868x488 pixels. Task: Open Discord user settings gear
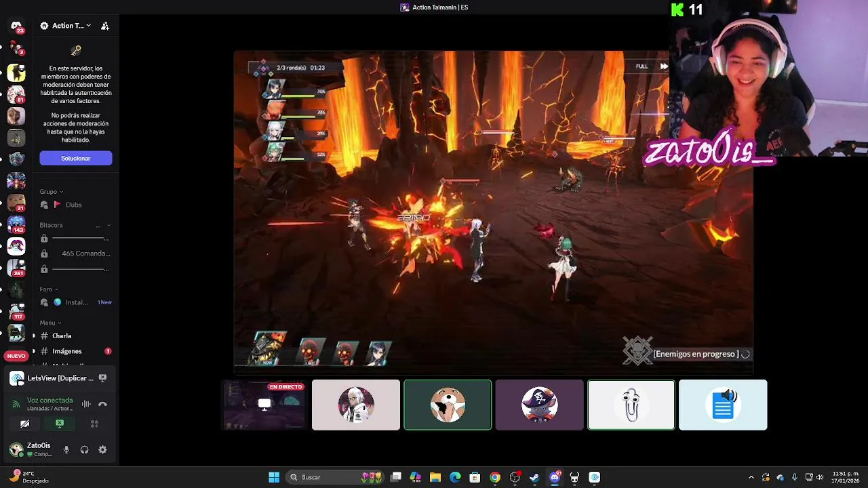102,449
